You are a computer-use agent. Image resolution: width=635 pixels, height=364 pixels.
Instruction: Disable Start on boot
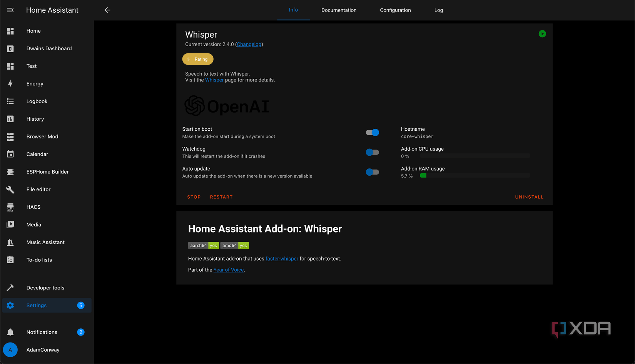tap(372, 132)
